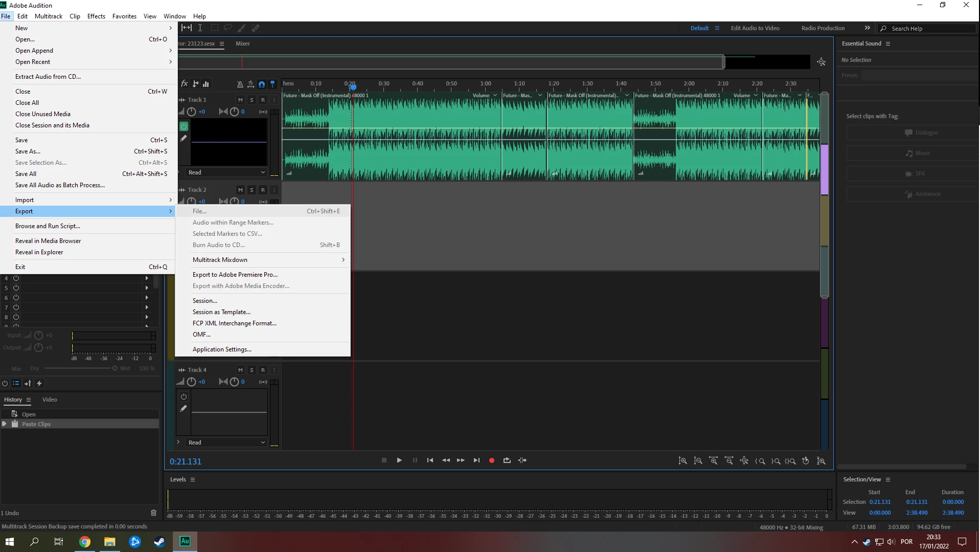This screenshot has width=980, height=552.
Task: Click the Rewind button
Action: click(446, 460)
